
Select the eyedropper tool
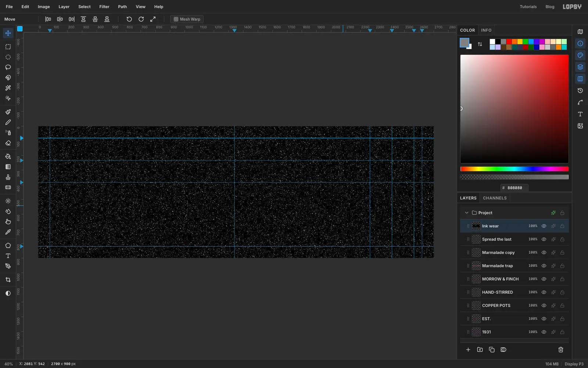click(8, 232)
